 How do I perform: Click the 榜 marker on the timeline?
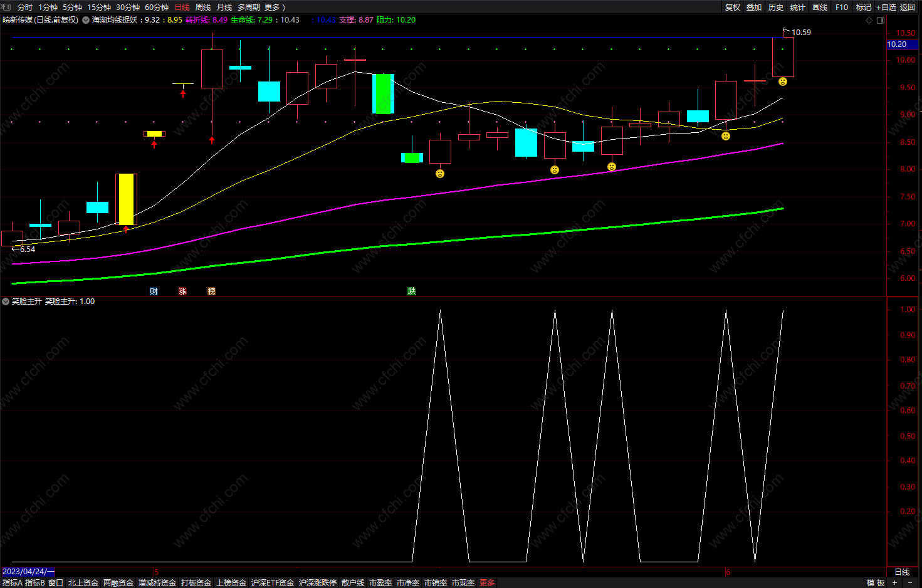click(211, 291)
